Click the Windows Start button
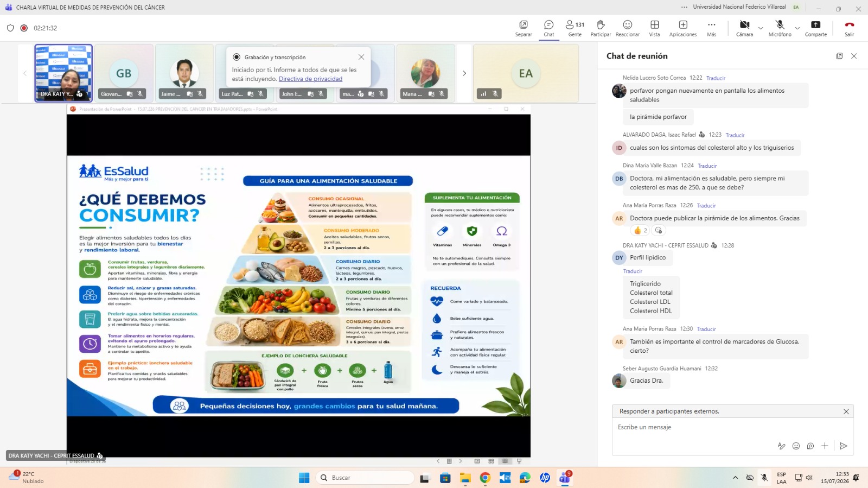Image resolution: width=868 pixels, height=488 pixels. 304,478
